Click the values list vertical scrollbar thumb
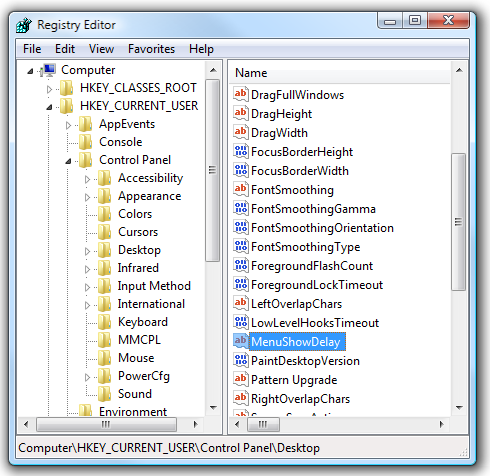The height and width of the screenshot is (476, 490). 459,222
